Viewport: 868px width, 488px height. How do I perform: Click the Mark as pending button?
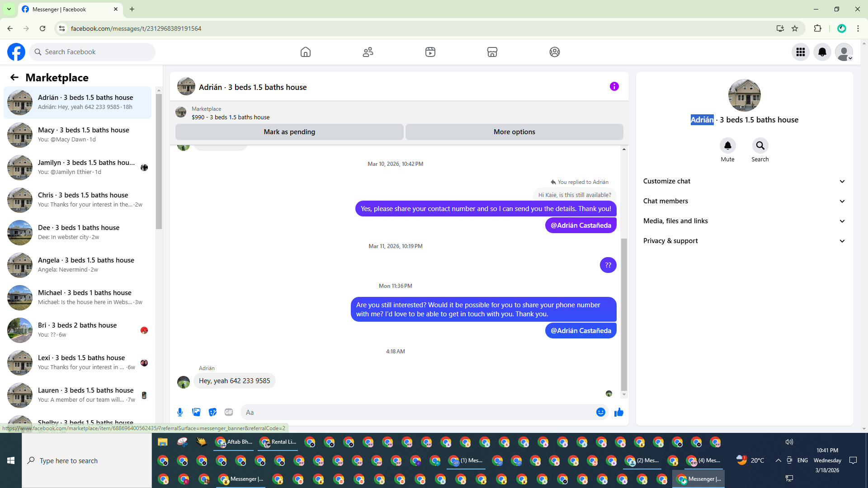point(289,132)
